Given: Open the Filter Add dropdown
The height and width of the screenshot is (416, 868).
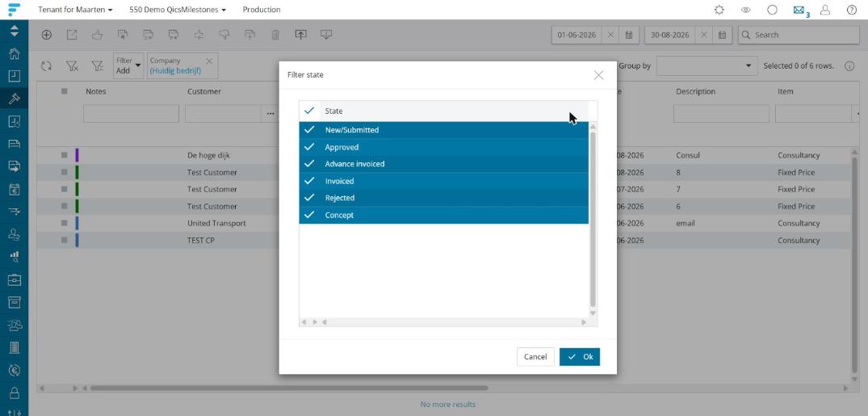Looking at the screenshot, I should click(128, 65).
